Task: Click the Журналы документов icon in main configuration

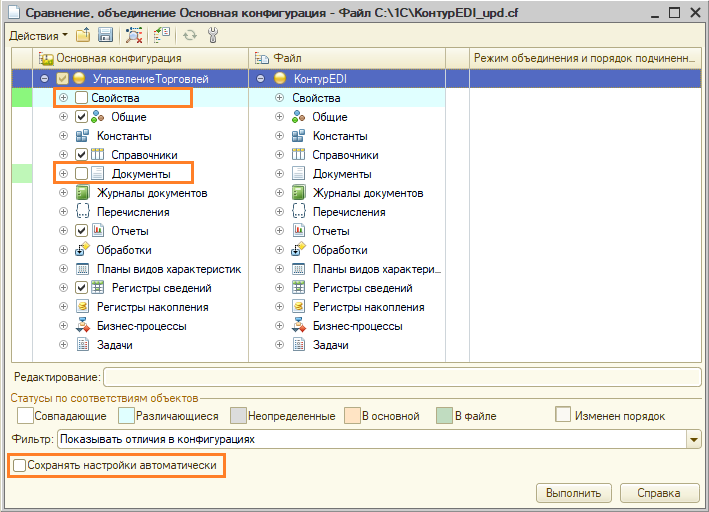Action: pyautogui.click(x=82, y=193)
